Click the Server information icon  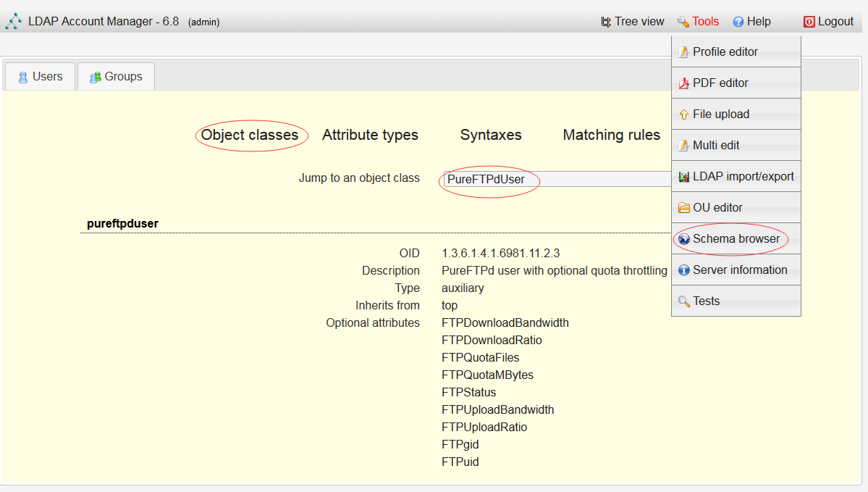683,270
